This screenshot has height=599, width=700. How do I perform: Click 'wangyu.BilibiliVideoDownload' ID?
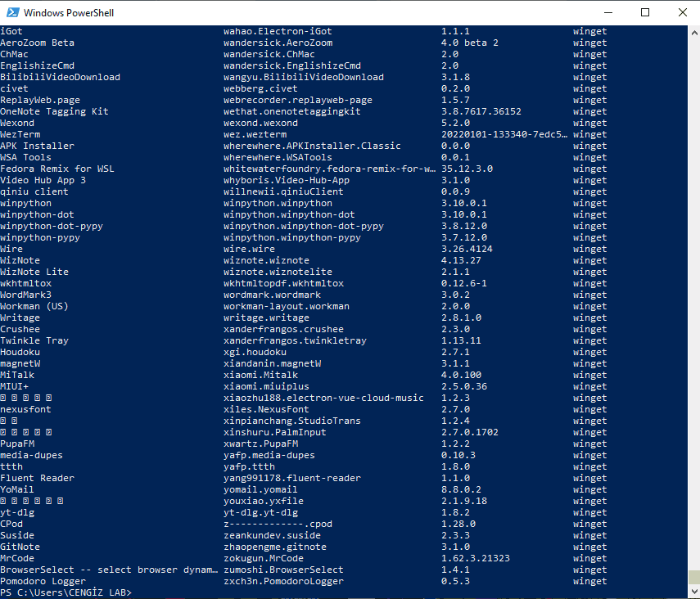304,77
